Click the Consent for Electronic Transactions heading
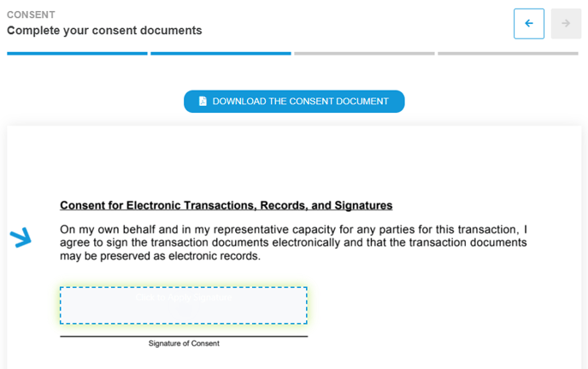588x369 pixels. click(x=226, y=205)
